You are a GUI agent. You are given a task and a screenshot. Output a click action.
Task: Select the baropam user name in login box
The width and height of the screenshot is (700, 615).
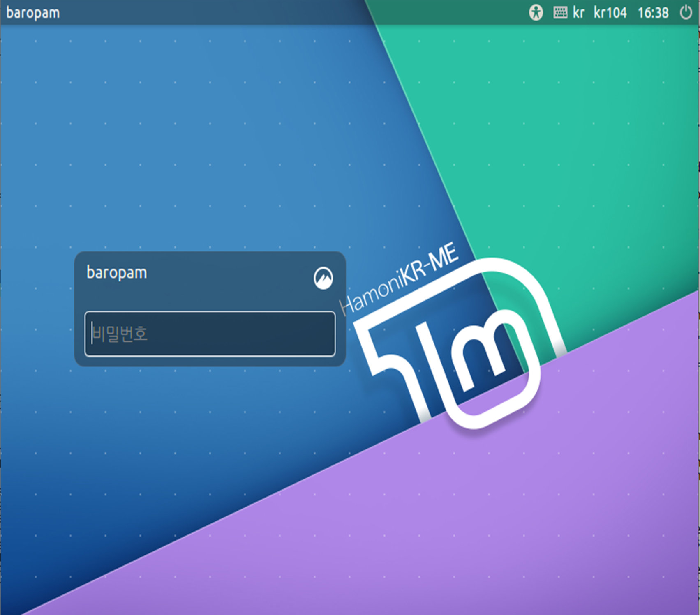117,273
